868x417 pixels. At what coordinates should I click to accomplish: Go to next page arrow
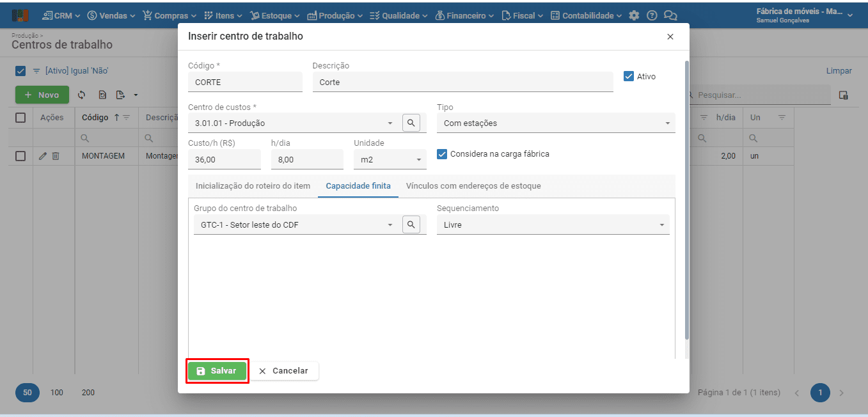pos(842,393)
